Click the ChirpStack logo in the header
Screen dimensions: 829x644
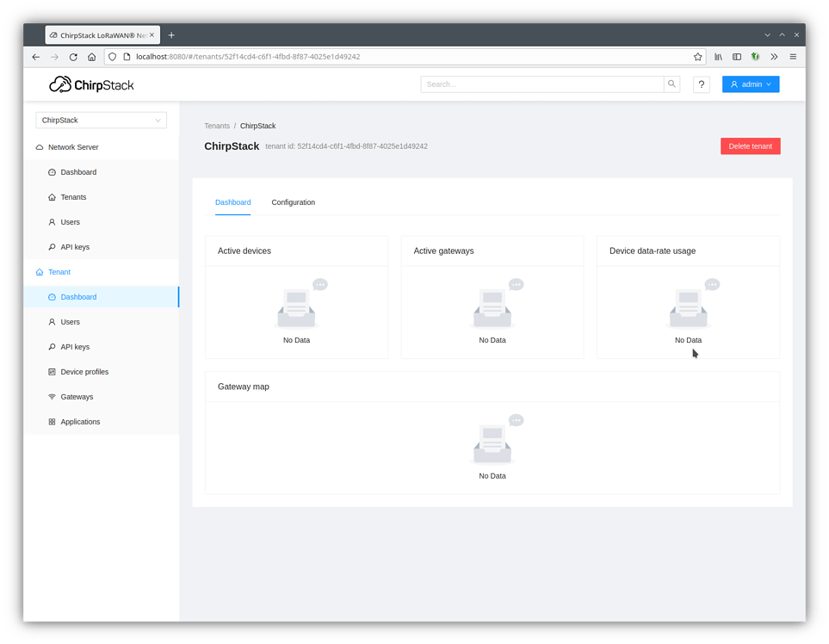click(x=90, y=84)
